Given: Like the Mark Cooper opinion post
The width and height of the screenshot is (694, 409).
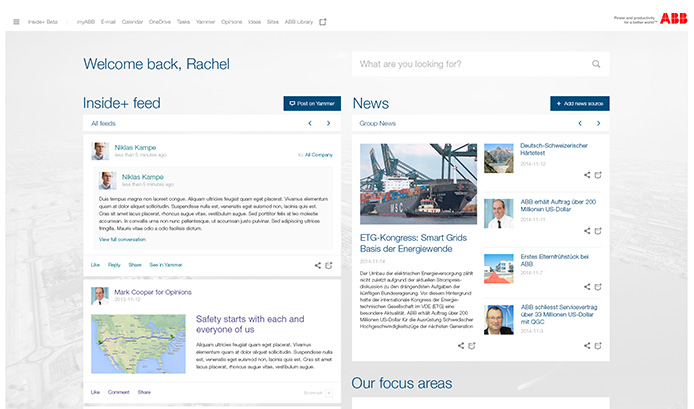Looking at the screenshot, I should point(95,392).
